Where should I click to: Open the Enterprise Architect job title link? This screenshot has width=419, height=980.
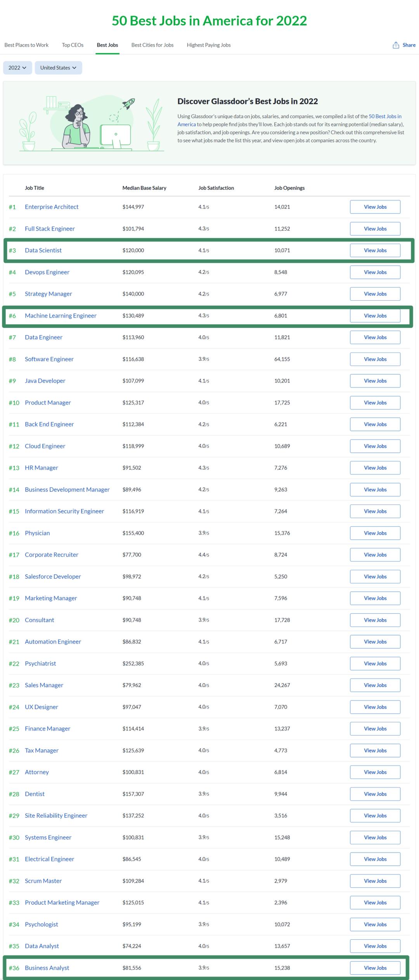click(x=52, y=207)
